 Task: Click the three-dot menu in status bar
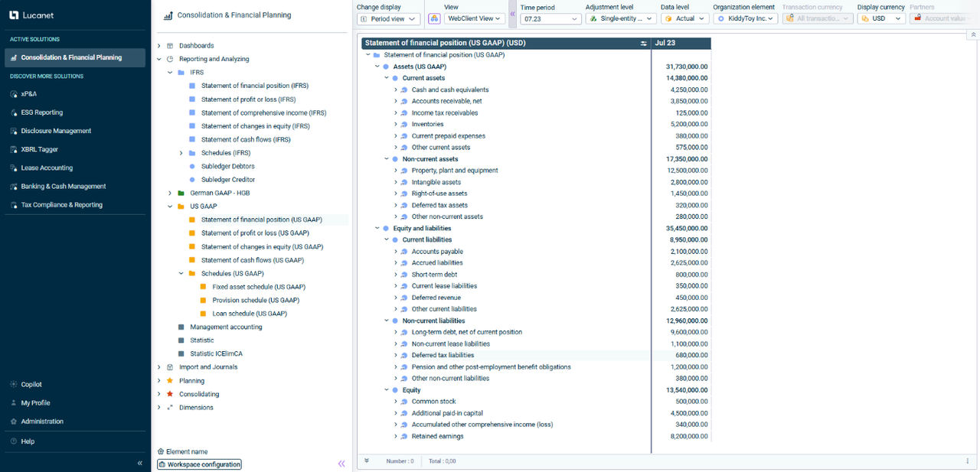click(x=968, y=461)
